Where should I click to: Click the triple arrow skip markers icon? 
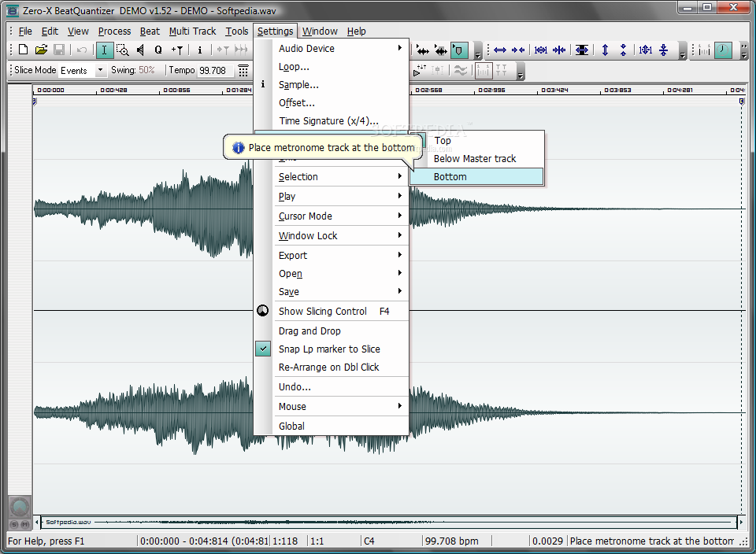tap(241, 50)
